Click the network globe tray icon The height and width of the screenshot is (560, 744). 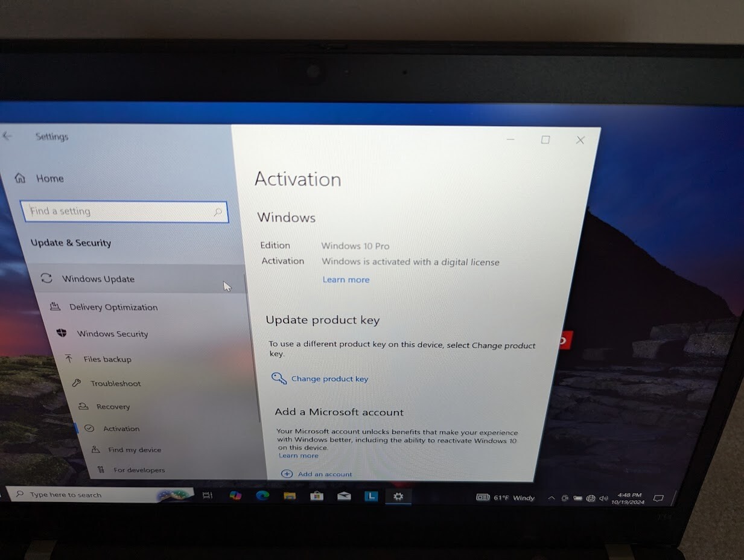coord(591,498)
